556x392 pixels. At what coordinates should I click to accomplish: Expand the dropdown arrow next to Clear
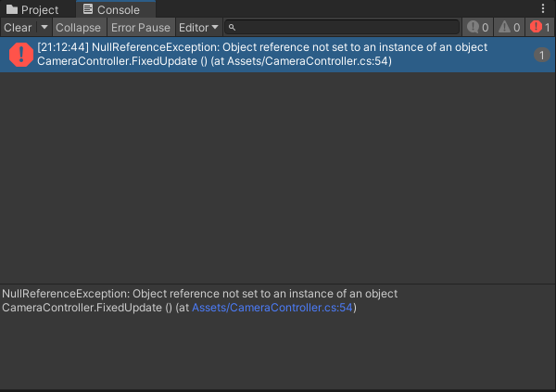pyautogui.click(x=44, y=28)
